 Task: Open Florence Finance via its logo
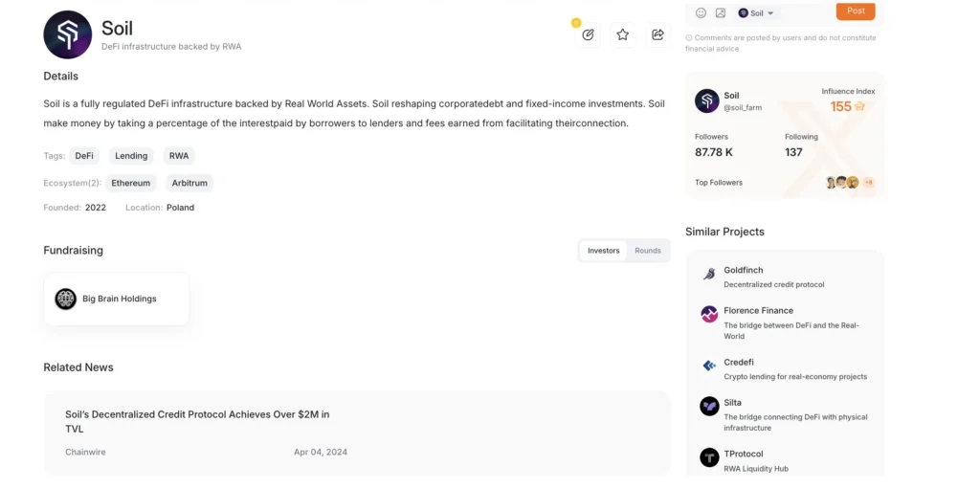709,314
